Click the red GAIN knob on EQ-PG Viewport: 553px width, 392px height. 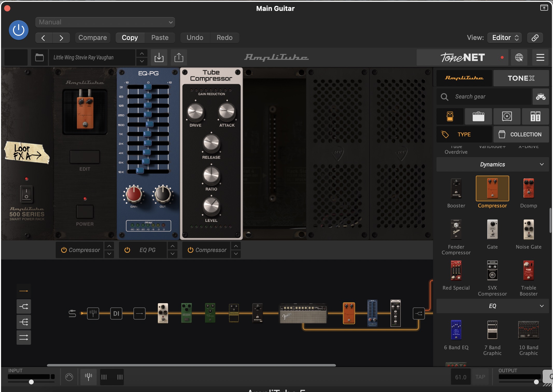click(134, 194)
